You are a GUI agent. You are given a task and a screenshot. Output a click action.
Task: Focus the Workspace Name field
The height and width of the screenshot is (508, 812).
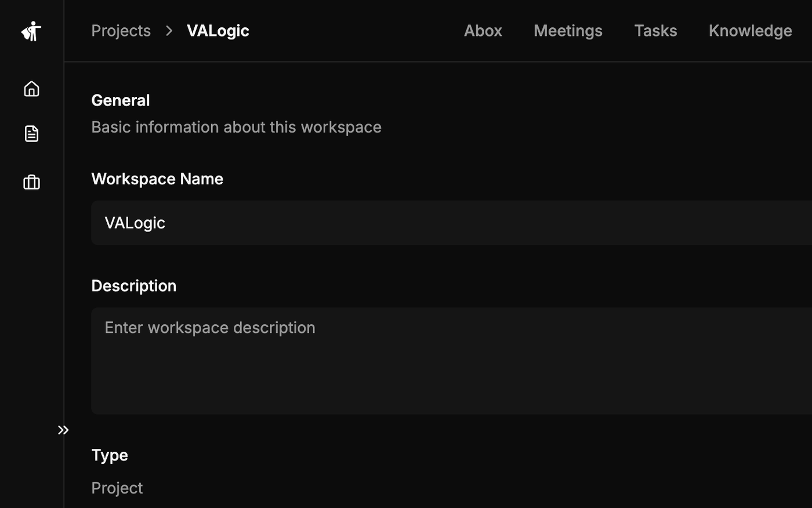[451, 223]
